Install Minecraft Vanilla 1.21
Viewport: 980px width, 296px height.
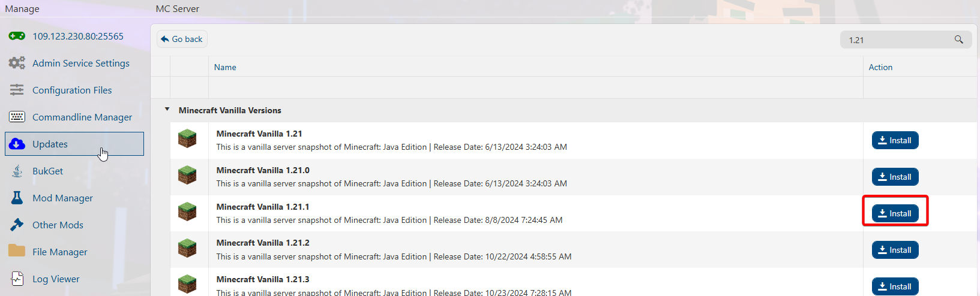[x=895, y=140]
